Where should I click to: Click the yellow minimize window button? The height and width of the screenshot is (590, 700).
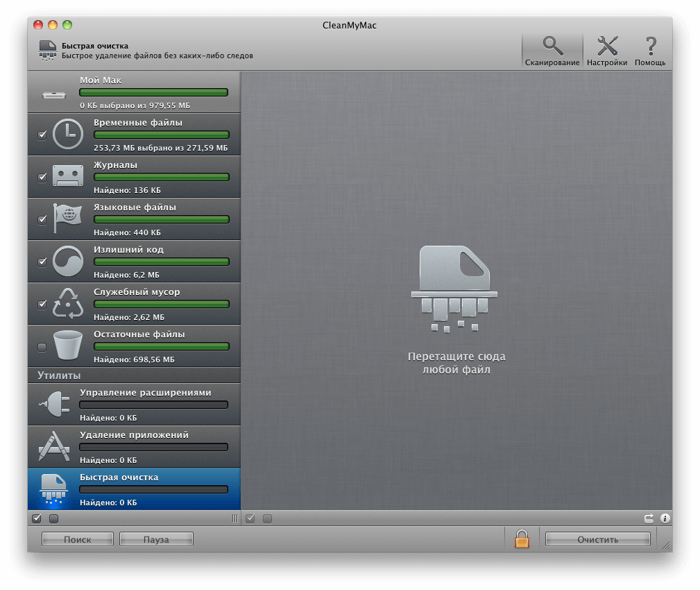coord(53,25)
